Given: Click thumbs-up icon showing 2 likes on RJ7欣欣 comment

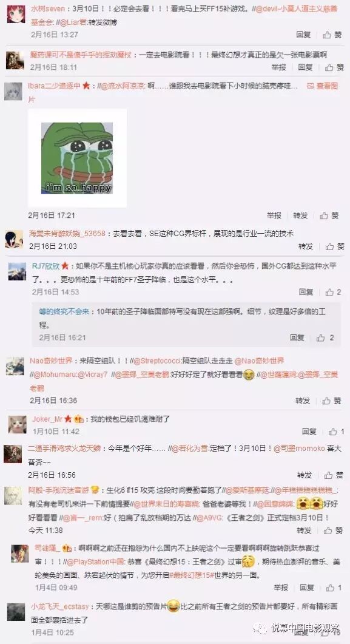Looking at the screenshot, I should (x=329, y=292).
